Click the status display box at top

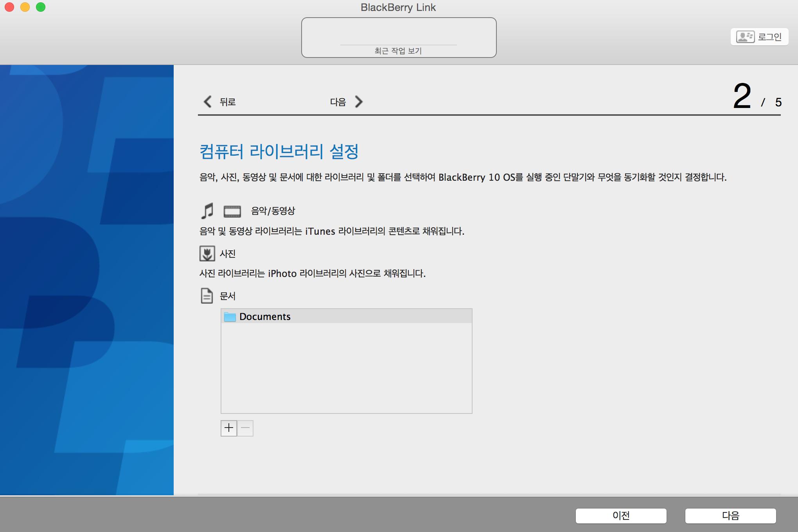(399, 38)
